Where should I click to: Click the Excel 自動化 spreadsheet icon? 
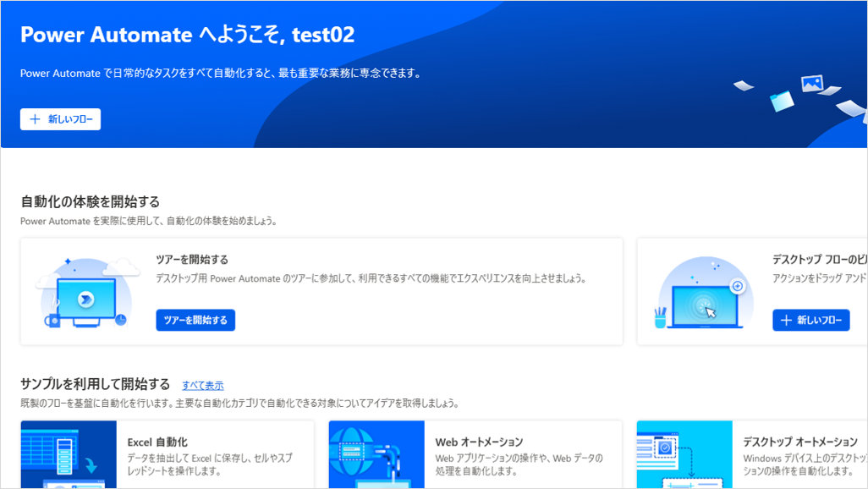pos(69,454)
